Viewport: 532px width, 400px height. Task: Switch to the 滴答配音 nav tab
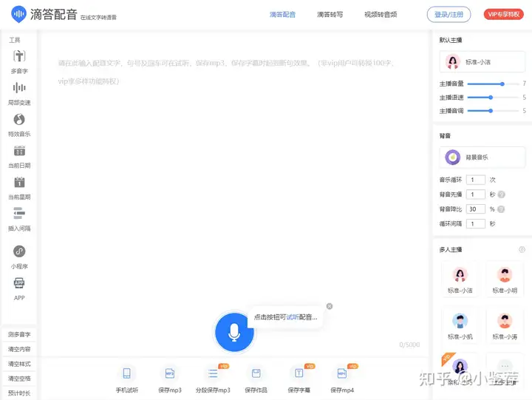282,15
